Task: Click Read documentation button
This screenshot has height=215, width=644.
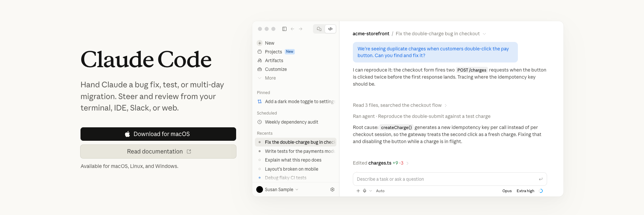Action: point(158,152)
